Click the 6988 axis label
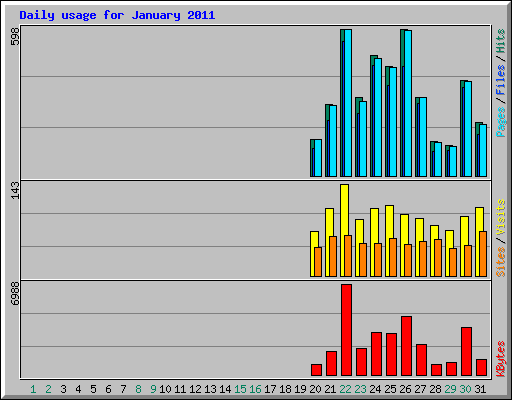Image resolution: width=512 pixels, height=400 pixels. [x=15, y=293]
